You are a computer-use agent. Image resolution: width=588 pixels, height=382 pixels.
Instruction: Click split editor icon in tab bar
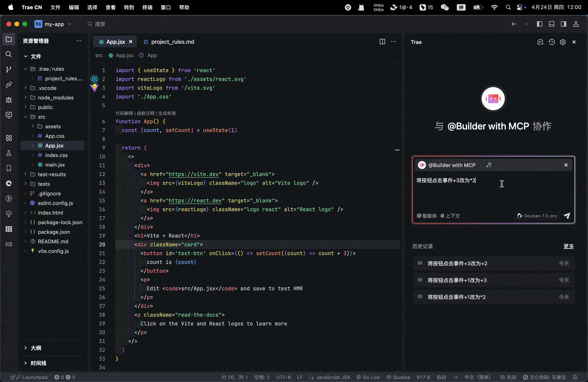click(x=382, y=42)
